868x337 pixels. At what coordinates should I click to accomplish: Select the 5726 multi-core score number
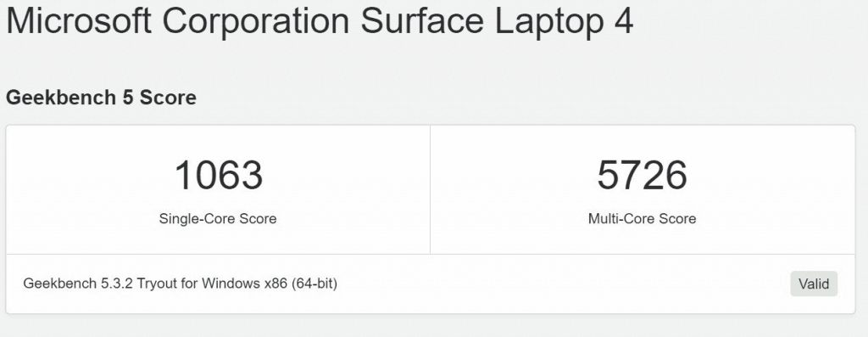pyautogui.click(x=643, y=175)
